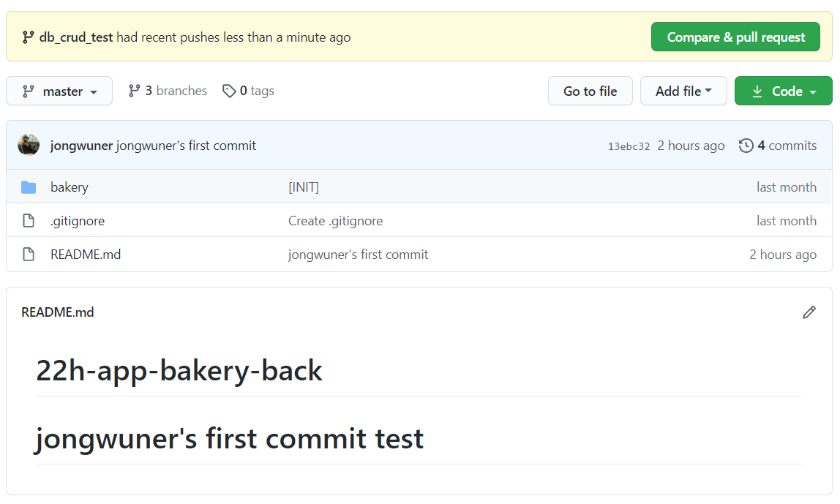Click the pencil icon to edit README
Viewport: 840px width, 504px height.
(x=809, y=312)
